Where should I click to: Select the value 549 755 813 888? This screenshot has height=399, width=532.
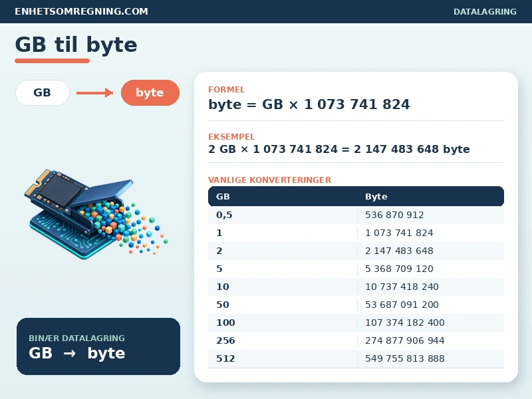click(x=405, y=358)
